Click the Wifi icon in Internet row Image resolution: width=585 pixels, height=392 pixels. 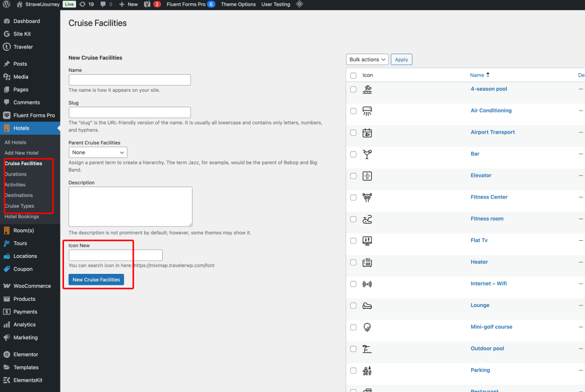(367, 284)
